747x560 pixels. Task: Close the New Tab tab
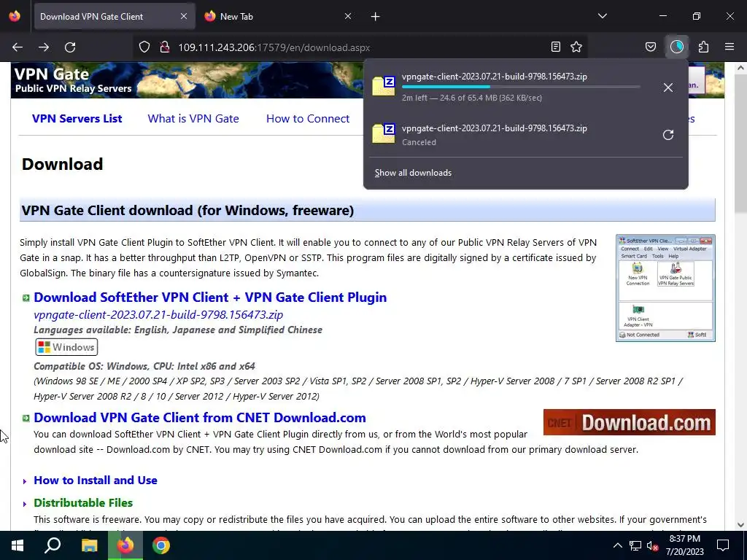coord(348,16)
